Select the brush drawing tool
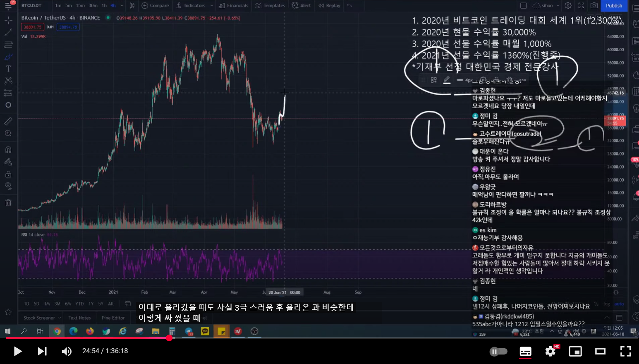This screenshot has height=364, width=639. pos(8,57)
